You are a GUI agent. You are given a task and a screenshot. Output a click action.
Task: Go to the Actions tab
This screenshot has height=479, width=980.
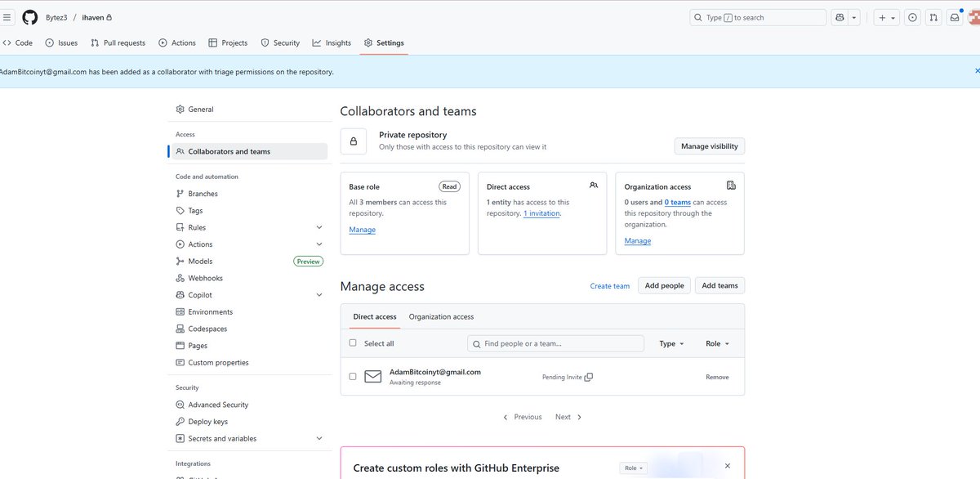(x=177, y=43)
